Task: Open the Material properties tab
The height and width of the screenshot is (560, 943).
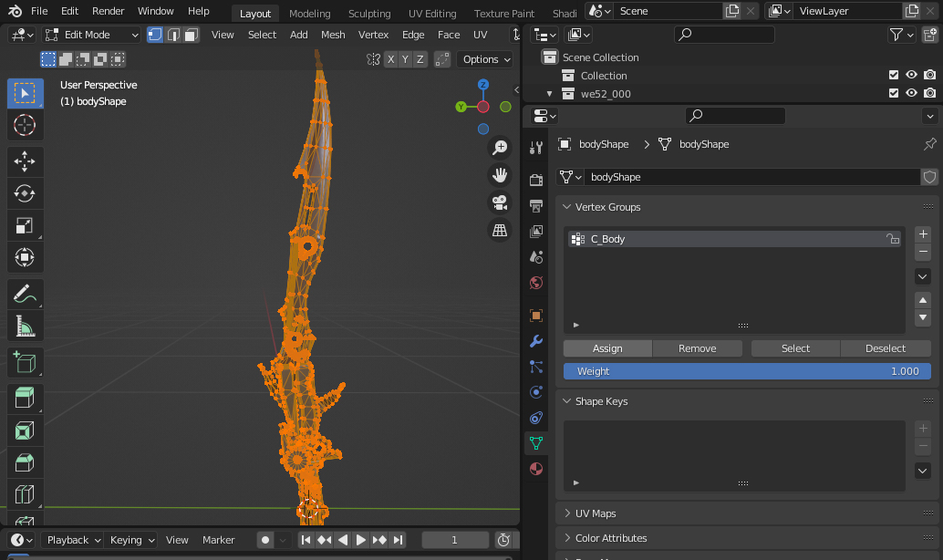Action: [x=536, y=469]
